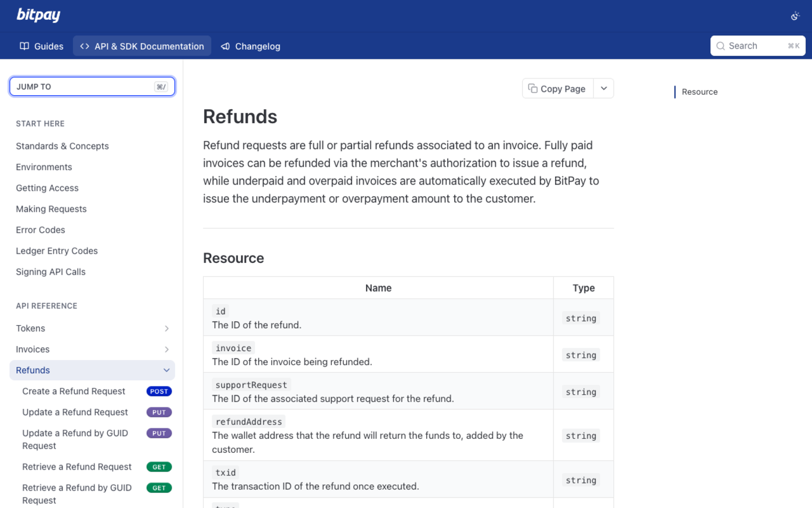Open Ledger Entry Codes page

click(x=57, y=251)
